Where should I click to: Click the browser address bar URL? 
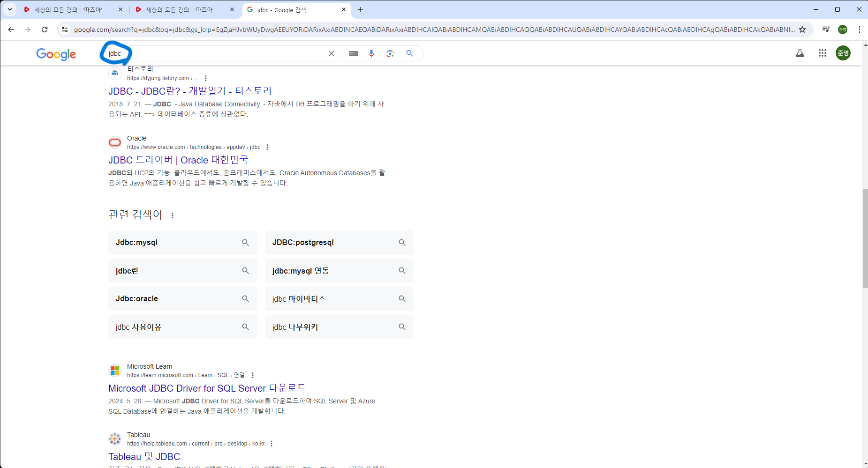[x=434, y=30]
